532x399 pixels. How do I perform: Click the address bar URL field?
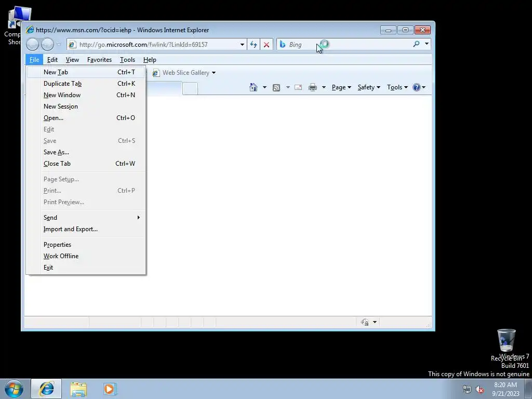click(x=158, y=45)
